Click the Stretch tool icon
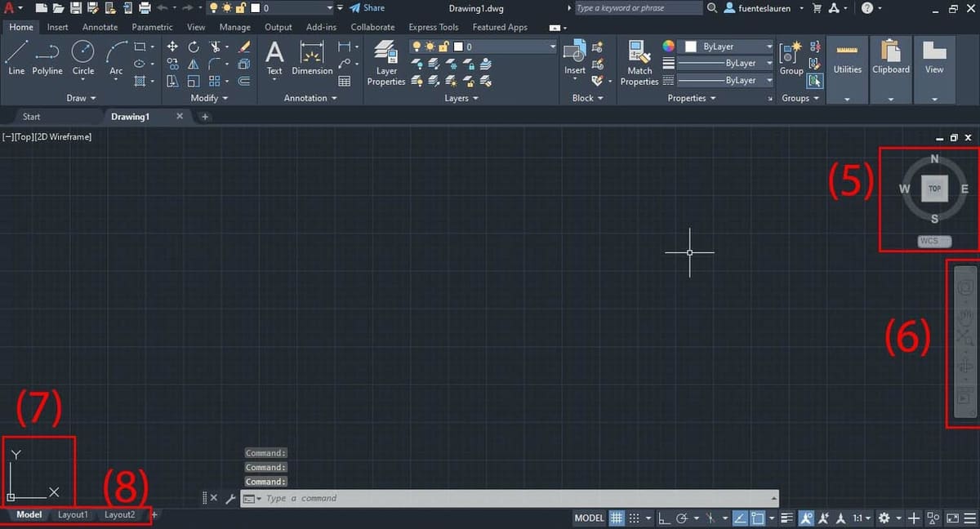The image size is (980, 529). [x=172, y=81]
